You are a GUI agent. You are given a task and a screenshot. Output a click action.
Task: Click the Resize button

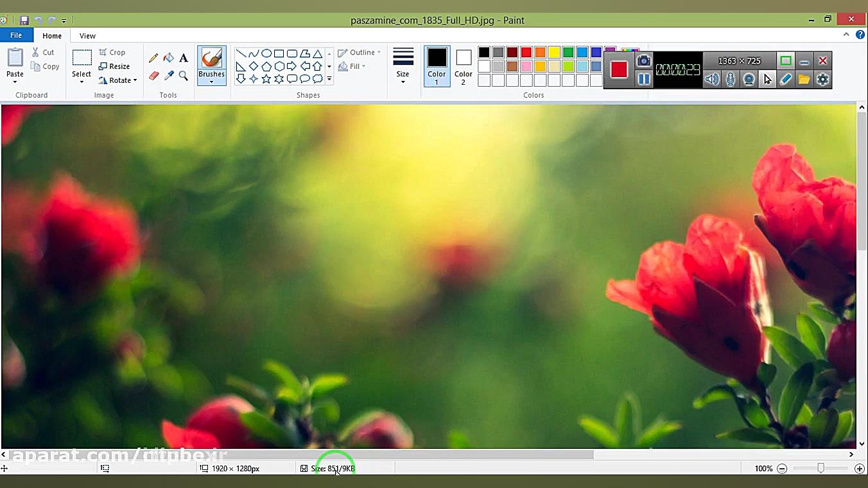[114, 66]
